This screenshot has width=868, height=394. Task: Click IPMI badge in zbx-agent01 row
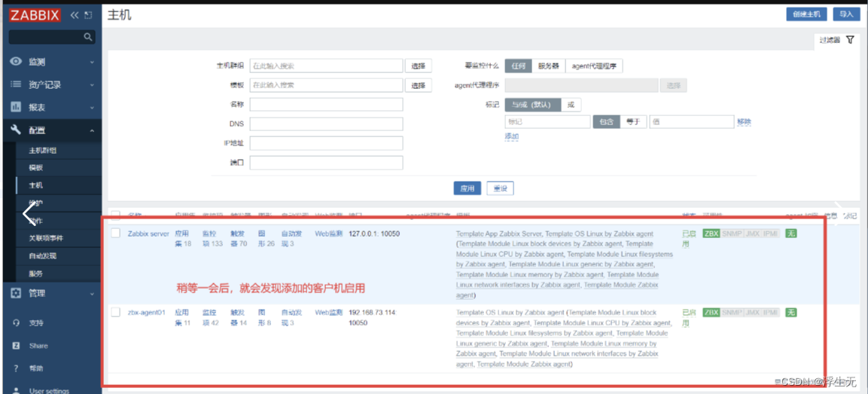[x=770, y=313]
